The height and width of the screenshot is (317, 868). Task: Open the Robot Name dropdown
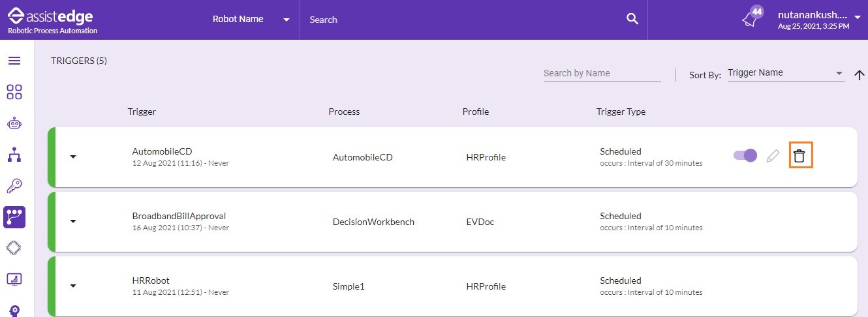coord(251,20)
